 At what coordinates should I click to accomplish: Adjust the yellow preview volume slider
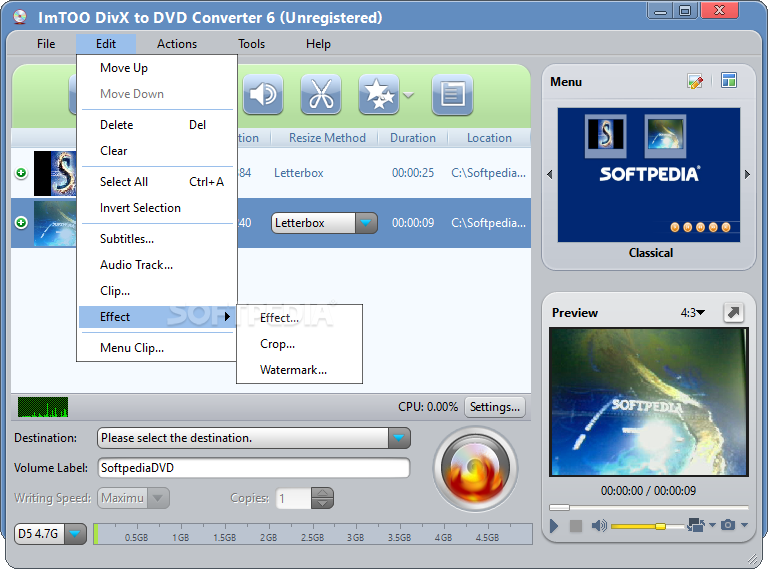coord(648,526)
